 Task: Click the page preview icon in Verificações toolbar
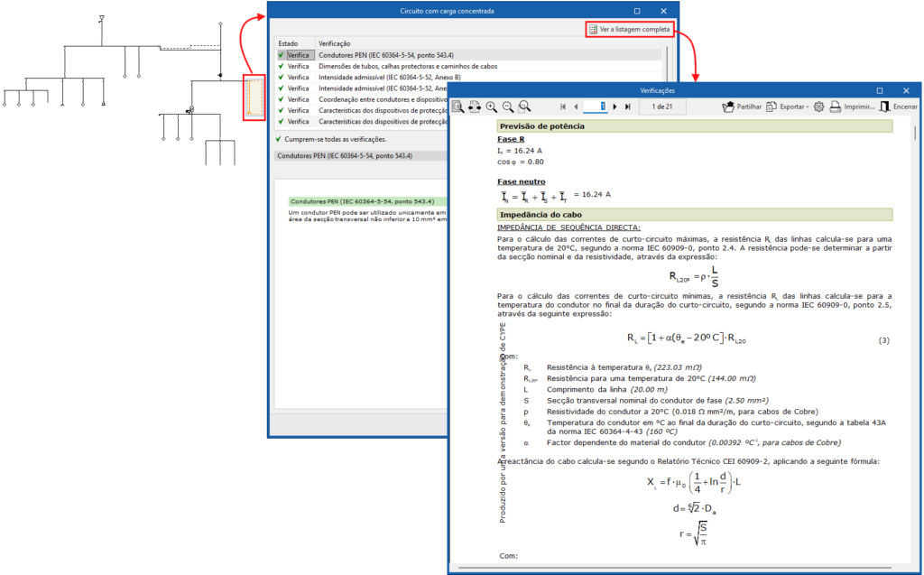pyautogui.click(x=457, y=107)
